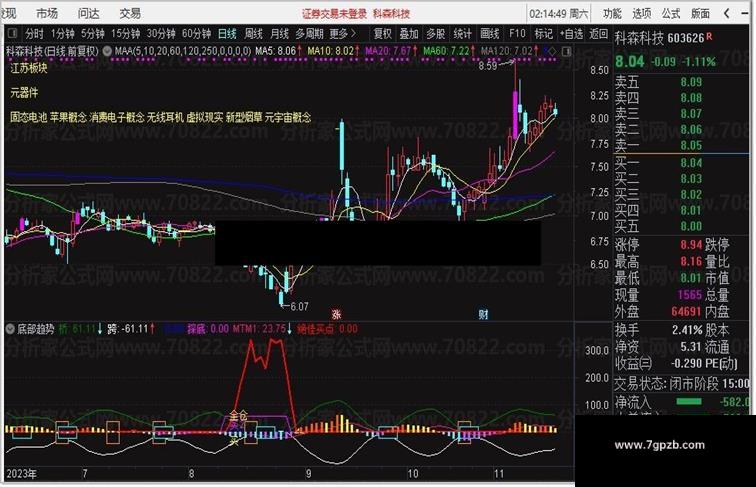Click the 涨停 value 8.94
The height and width of the screenshot is (487, 756).
click(691, 245)
